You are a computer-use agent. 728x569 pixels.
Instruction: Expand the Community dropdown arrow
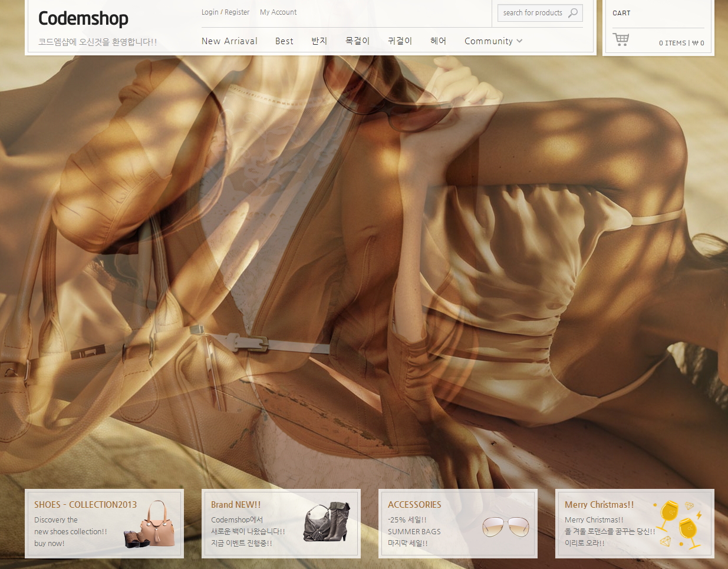click(519, 41)
